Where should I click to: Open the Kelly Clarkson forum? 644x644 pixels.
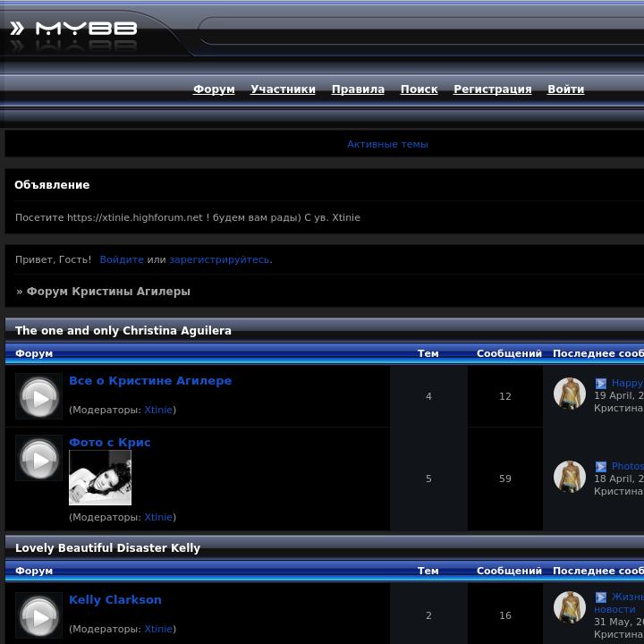(115, 599)
